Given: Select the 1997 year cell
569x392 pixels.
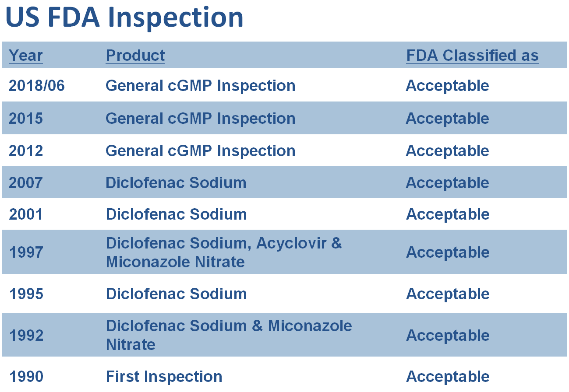Looking at the screenshot, I should [x=26, y=252].
